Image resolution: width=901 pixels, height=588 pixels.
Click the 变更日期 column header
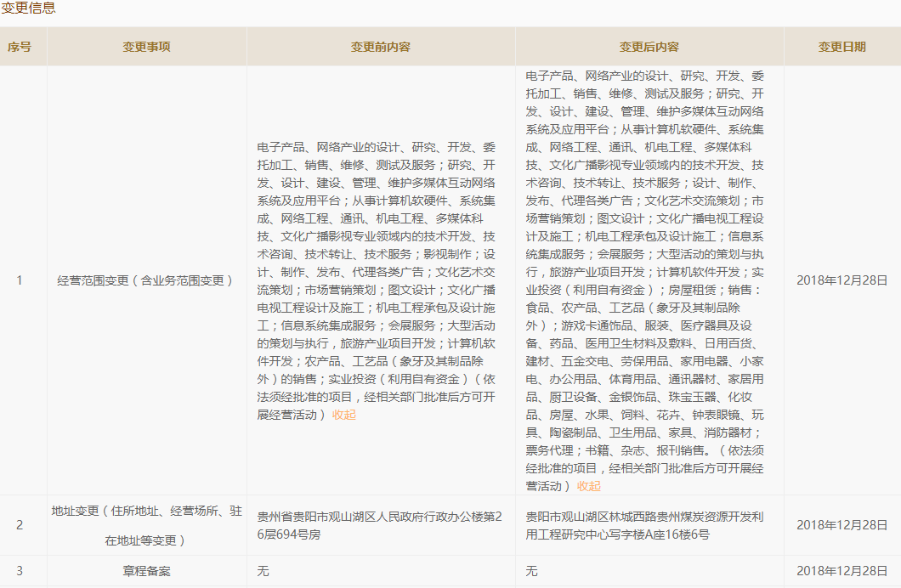tap(841, 47)
